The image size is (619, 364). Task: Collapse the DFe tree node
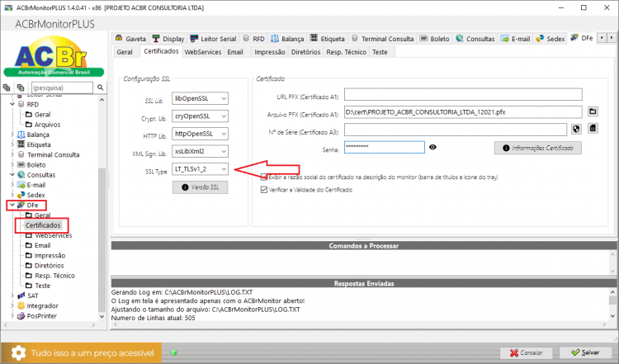[12, 205]
